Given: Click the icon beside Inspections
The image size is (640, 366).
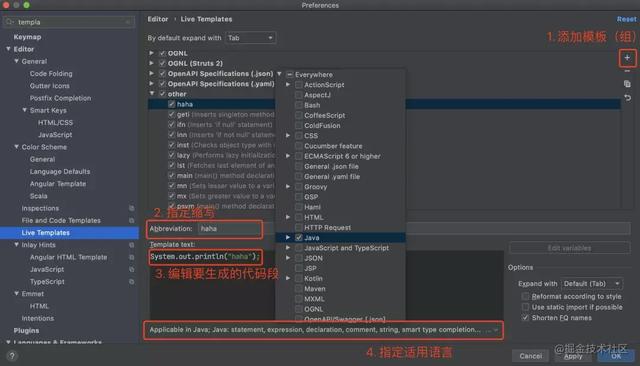Looking at the screenshot, I should (x=131, y=208).
